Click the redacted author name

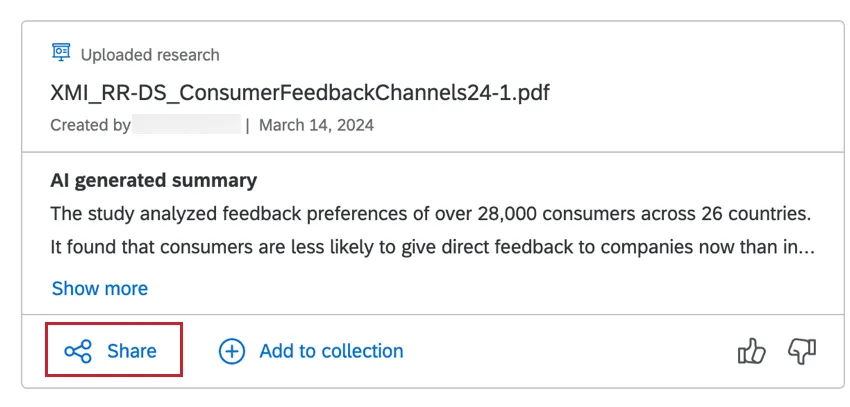187,125
